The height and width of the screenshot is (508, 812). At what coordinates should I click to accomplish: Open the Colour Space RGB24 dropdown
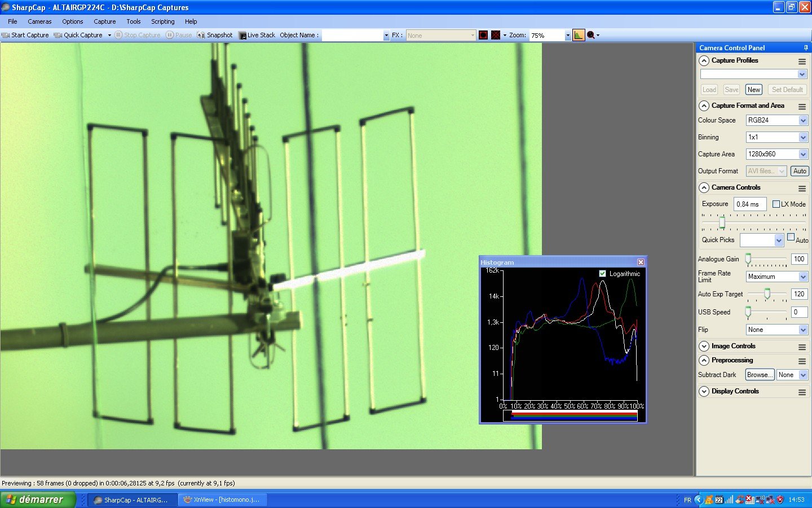pyautogui.click(x=803, y=120)
